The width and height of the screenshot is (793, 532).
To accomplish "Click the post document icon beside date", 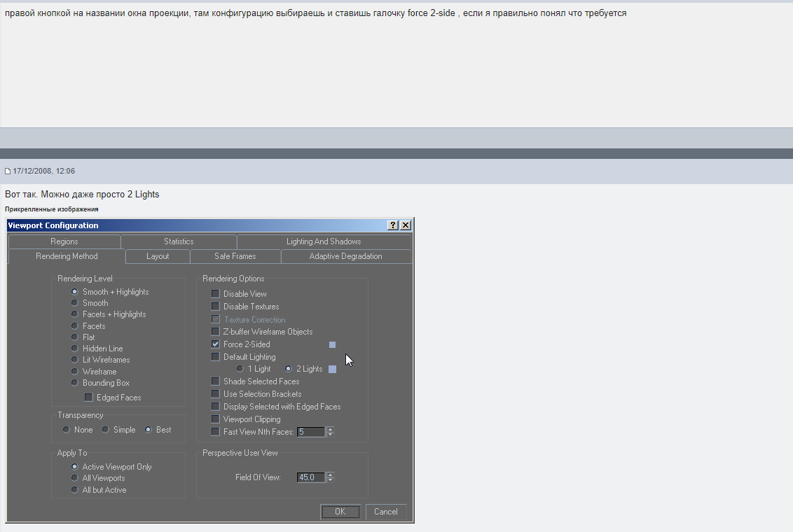I will pyautogui.click(x=8, y=171).
